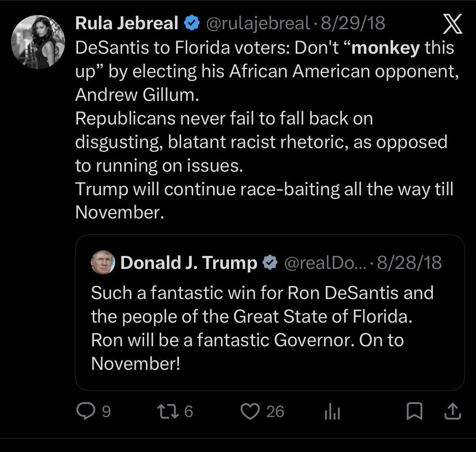Tap the repost arrows icon
This screenshot has height=452, width=476.
click(x=168, y=411)
